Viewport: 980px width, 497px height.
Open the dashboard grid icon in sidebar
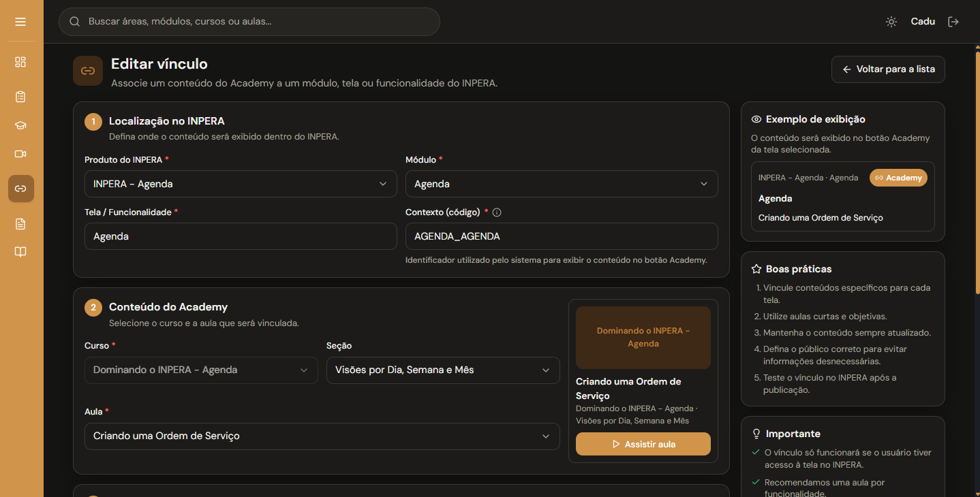20,62
